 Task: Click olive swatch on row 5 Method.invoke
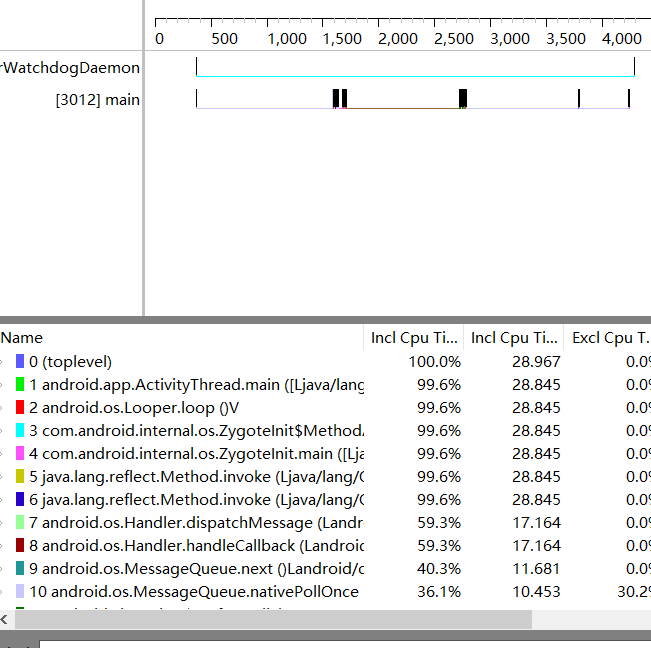[20, 476]
